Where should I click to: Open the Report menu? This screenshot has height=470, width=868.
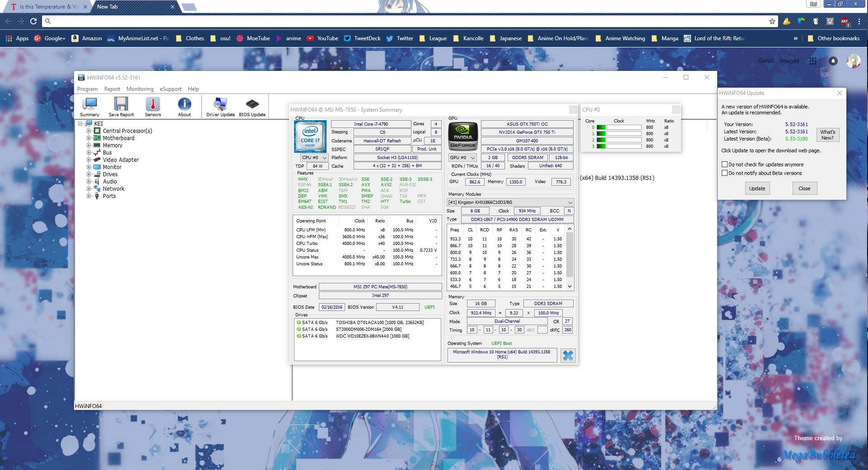point(112,89)
